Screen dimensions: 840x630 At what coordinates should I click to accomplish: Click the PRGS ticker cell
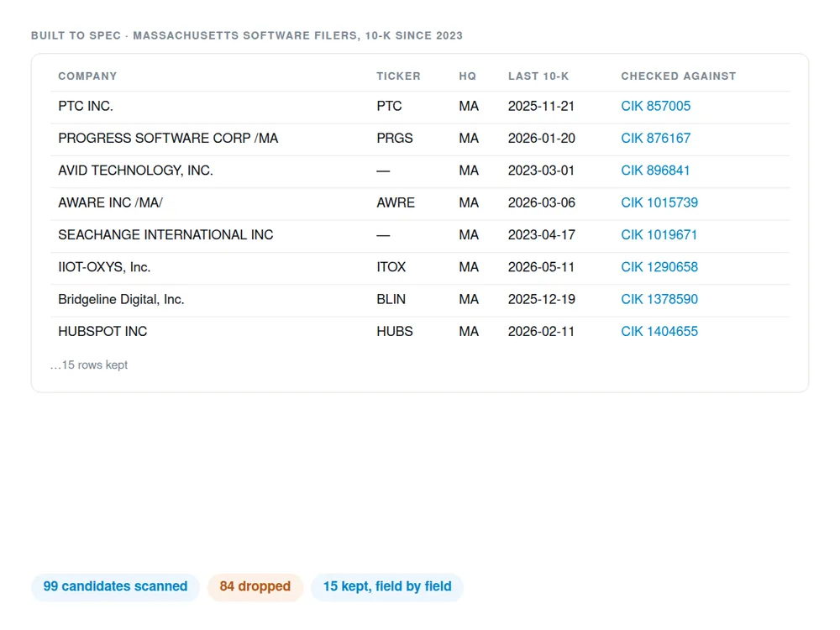click(x=394, y=139)
